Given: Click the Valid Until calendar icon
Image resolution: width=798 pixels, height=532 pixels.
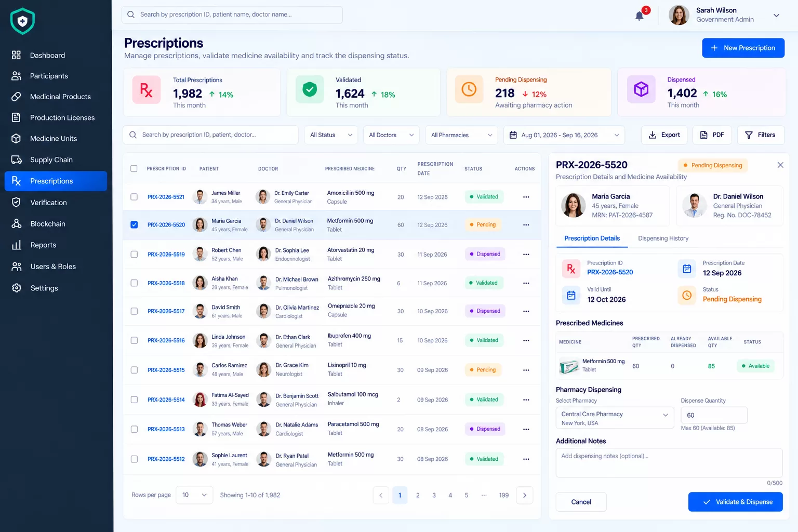Looking at the screenshot, I should (571, 296).
